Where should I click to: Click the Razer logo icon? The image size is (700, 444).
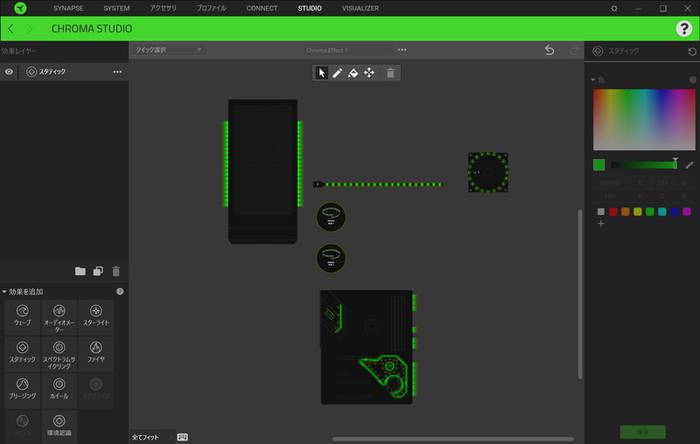coord(20,8)
